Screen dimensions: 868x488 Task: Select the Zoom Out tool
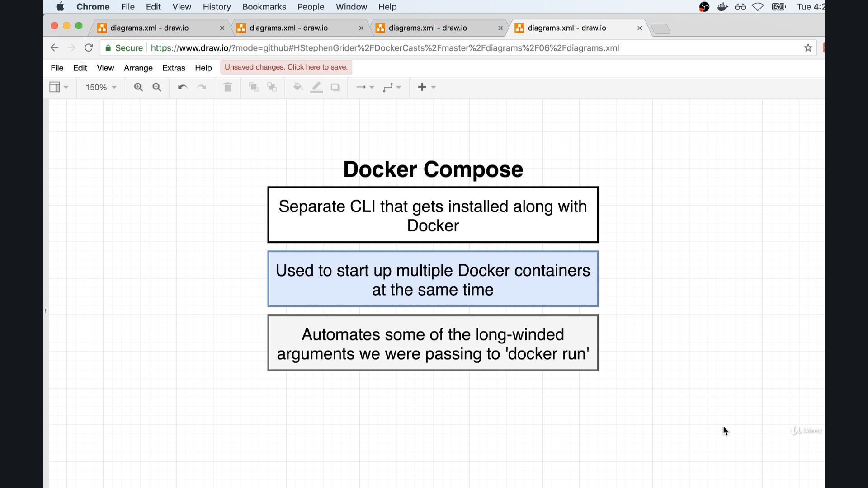[157, 87]
